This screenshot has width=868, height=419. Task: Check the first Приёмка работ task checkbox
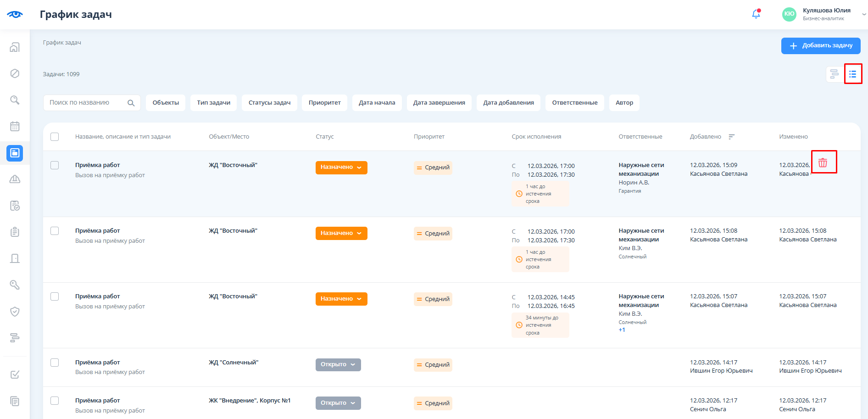point(55,165)
